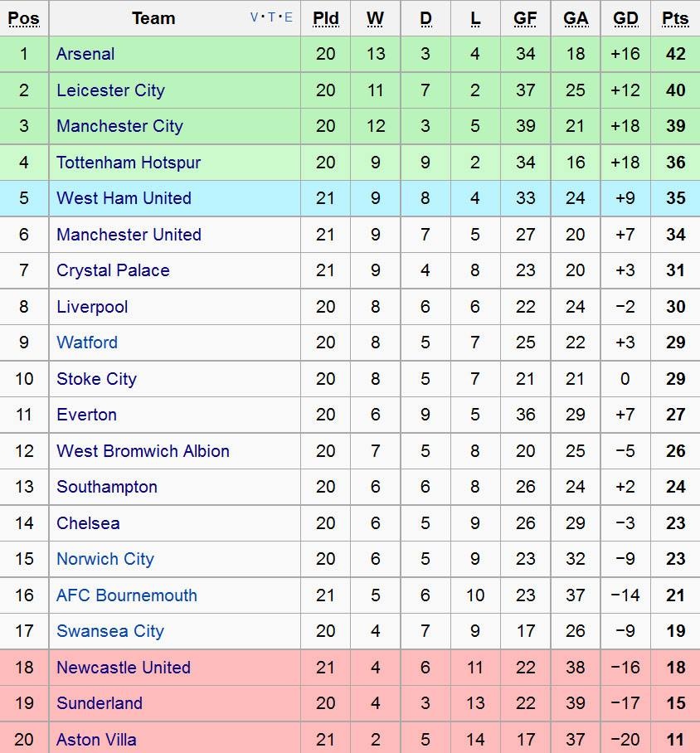Click the GD column header

point(625,18)
